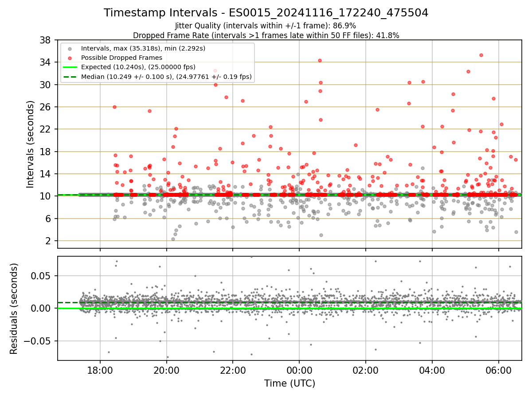Click the plot title 'Timestamp Intervals - ES0015_20241116_172240_475504'
The width and height of the screenshot is (532, 399).
[266, 13]
